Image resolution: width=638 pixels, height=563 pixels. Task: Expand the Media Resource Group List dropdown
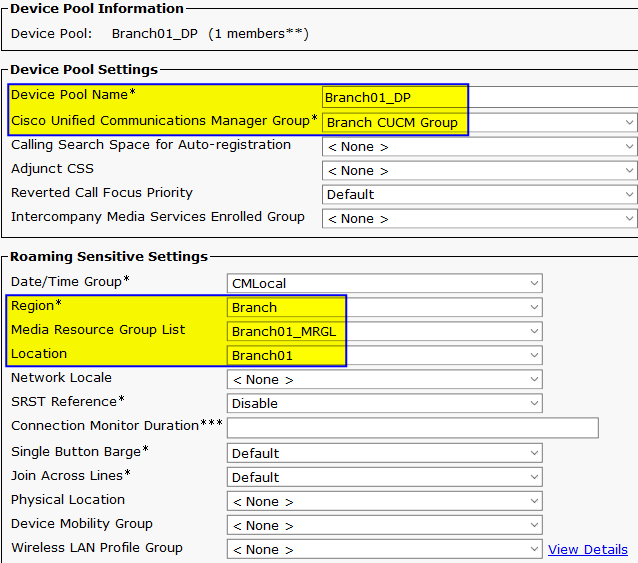point(385,331)
